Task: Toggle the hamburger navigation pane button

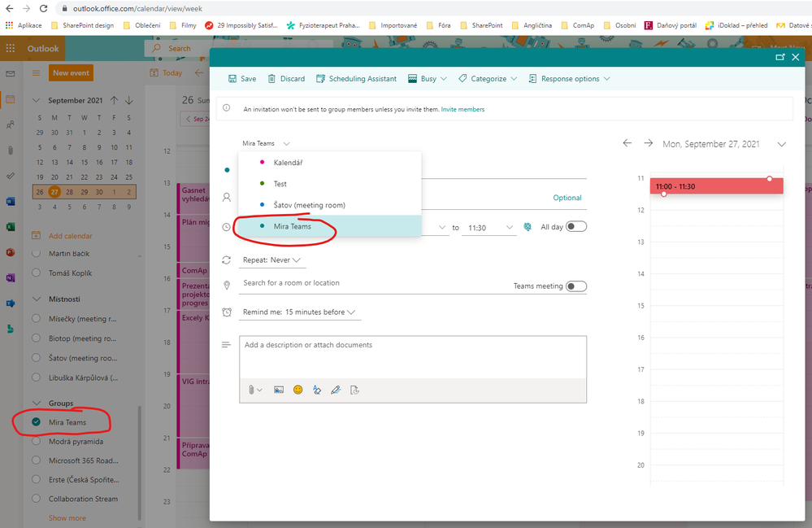Action: coord(36,73)
